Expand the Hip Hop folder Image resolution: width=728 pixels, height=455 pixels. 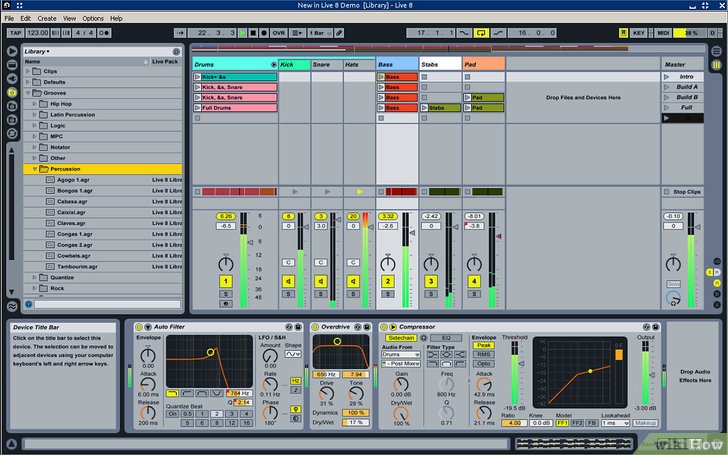[35, 104]
